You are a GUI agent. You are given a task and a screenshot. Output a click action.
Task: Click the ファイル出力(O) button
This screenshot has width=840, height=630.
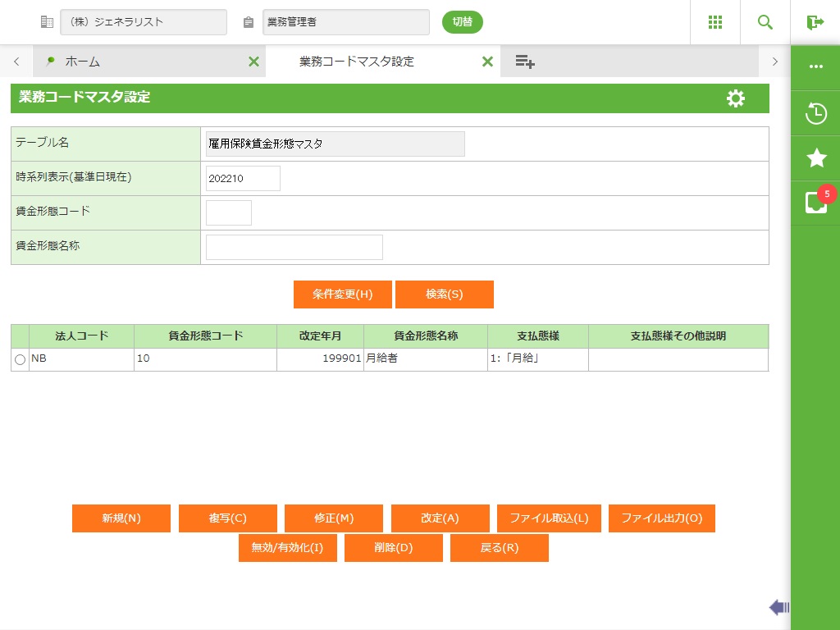coord(661,518)
